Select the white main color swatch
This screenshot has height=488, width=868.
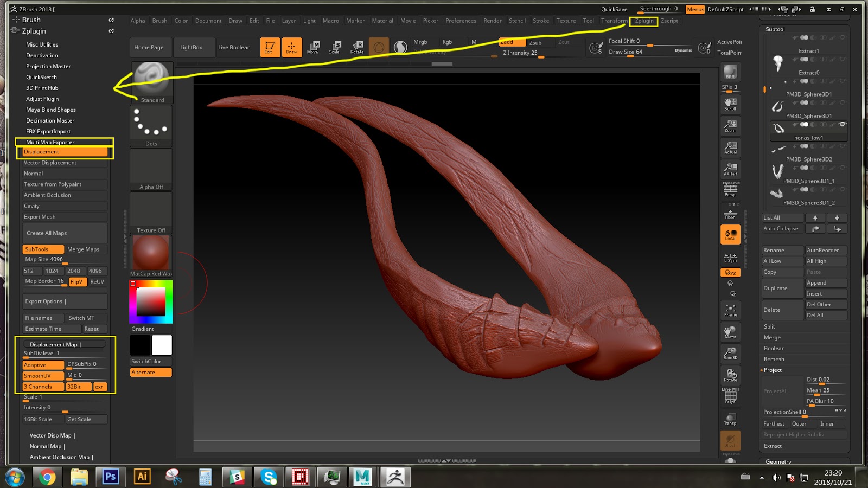click(x=162, y=345)
